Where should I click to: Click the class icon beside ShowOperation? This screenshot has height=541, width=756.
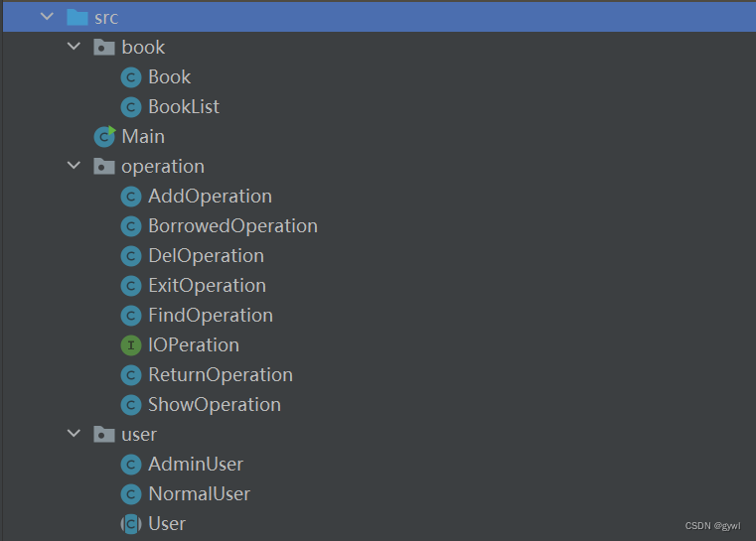click(131, 405)
